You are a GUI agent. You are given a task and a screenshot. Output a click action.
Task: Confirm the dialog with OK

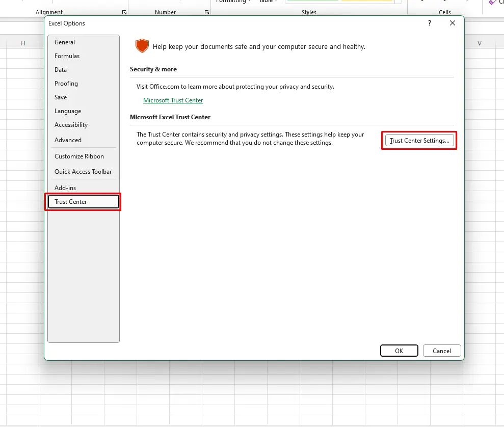[x=399, y=351]
